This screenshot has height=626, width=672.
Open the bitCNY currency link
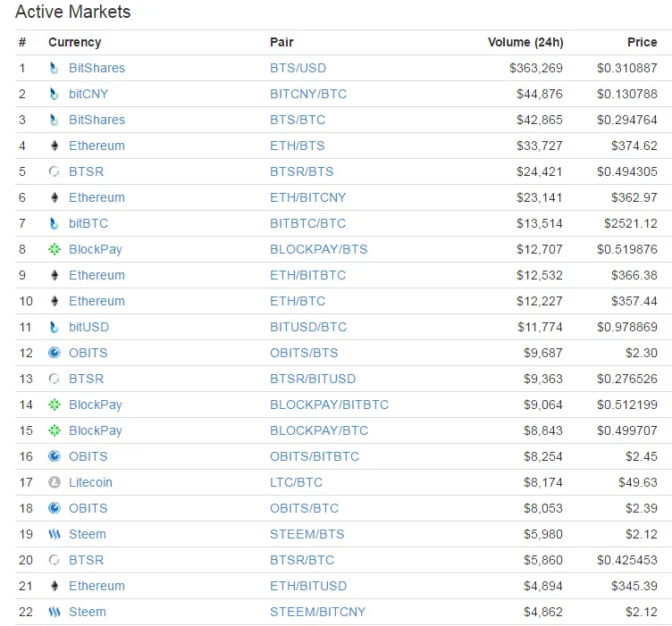(88, 94)
